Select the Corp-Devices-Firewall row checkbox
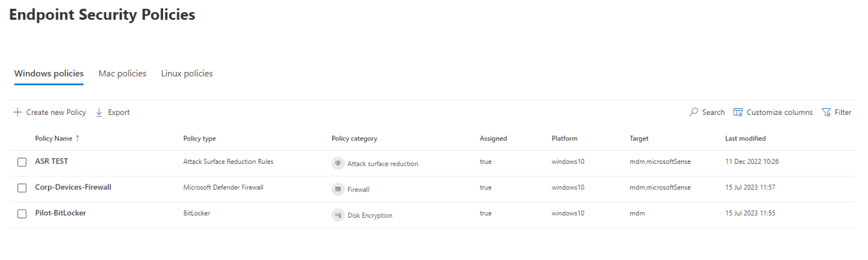This screenshot has width=868, height=260. point(22,188)
